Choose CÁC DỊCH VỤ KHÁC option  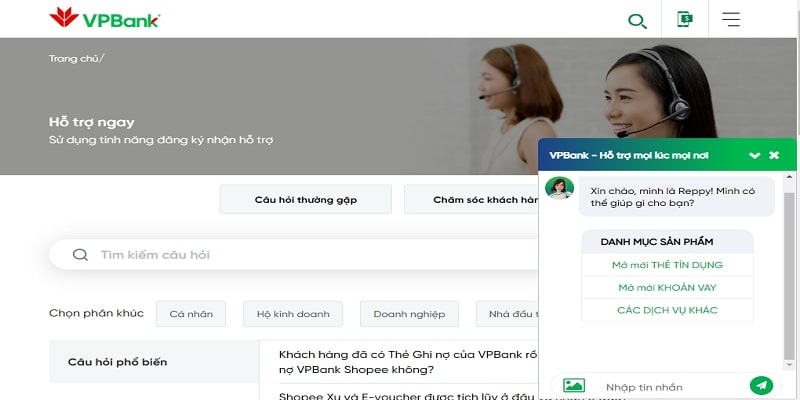tap(667, 310)
